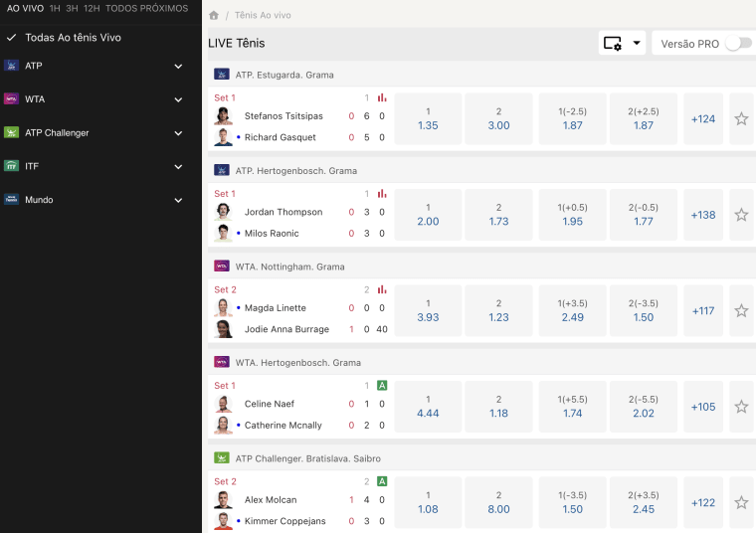Screen dimensions: 756x533
Task: Star the Linette vs Burrage match
Action: coord(741,311)
